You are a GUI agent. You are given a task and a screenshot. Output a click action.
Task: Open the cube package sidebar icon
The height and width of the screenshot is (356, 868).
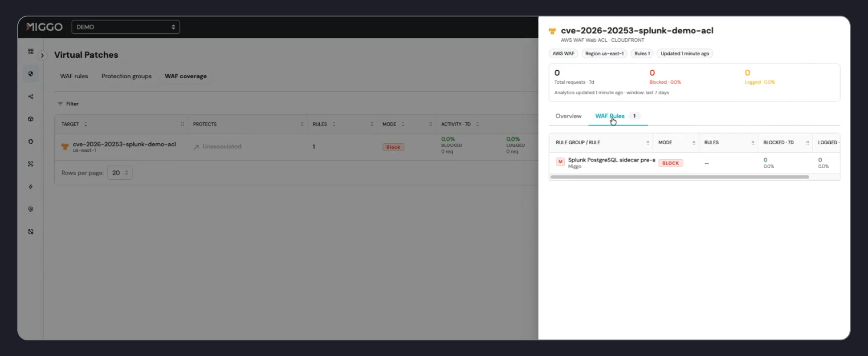pos(31,119)
